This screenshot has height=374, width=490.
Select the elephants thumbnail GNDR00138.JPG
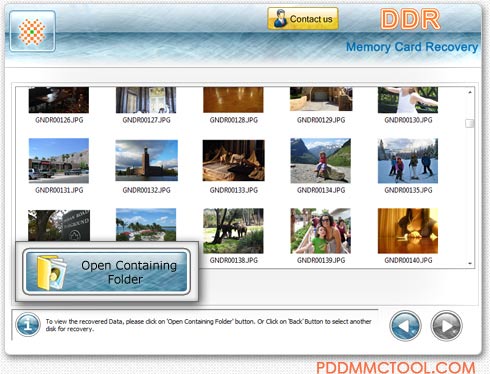tap(233, 231)
